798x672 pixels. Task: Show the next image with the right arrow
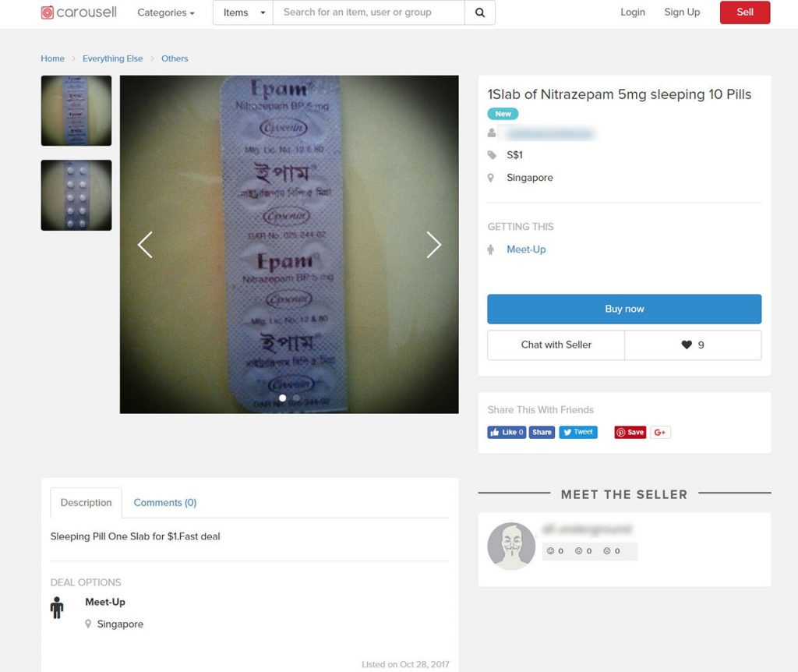point(433,245)
